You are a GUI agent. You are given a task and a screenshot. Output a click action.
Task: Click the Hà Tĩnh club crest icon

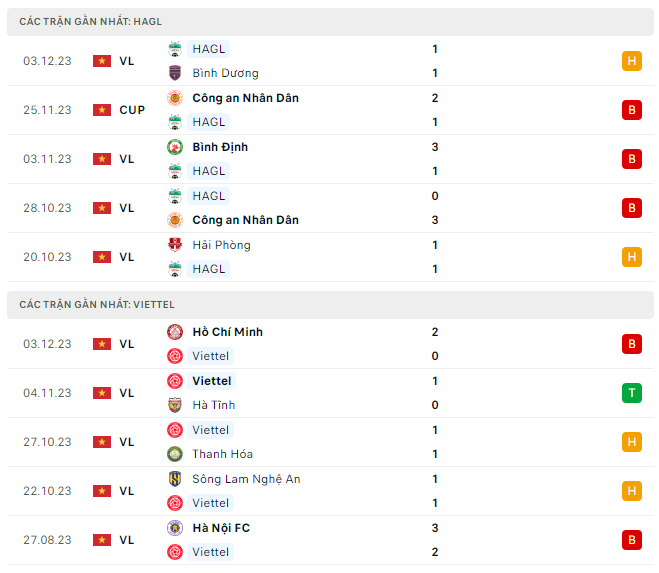tap(175, 405)
